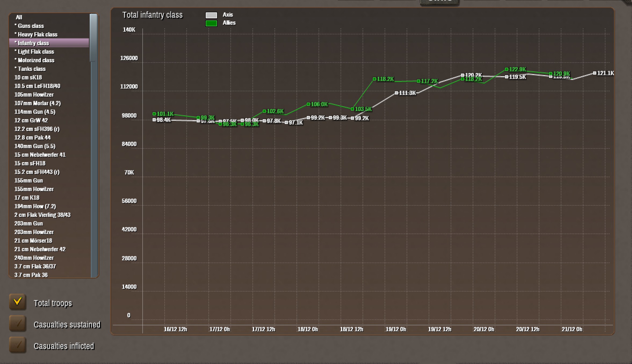The height and width of the screenshot is (364, 632).
Task: Toggle the Total troops checkbox
Action: pos(18,302)
